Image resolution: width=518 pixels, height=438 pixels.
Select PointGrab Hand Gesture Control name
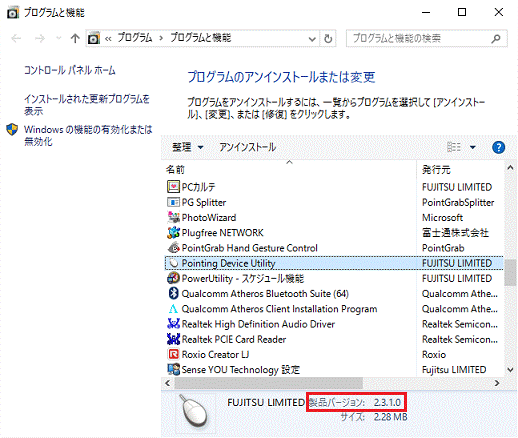tap(249, 248)
